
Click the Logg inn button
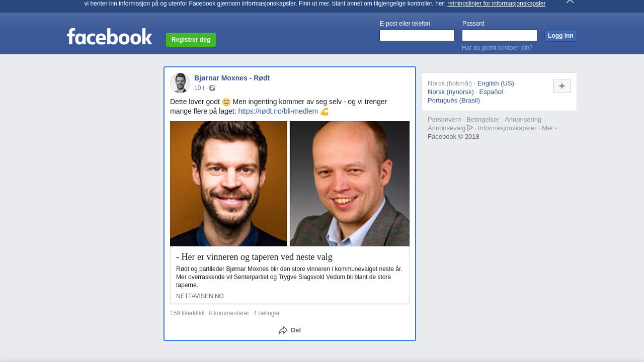tap(560, 36)
